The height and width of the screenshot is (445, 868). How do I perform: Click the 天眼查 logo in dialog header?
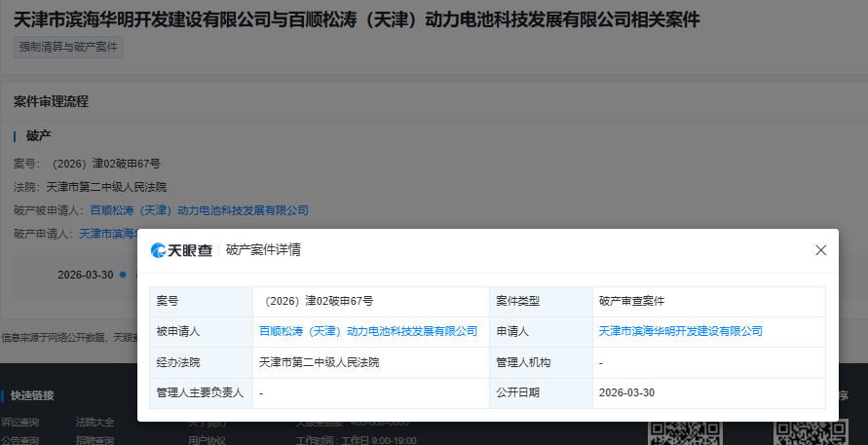pos(181,250)
